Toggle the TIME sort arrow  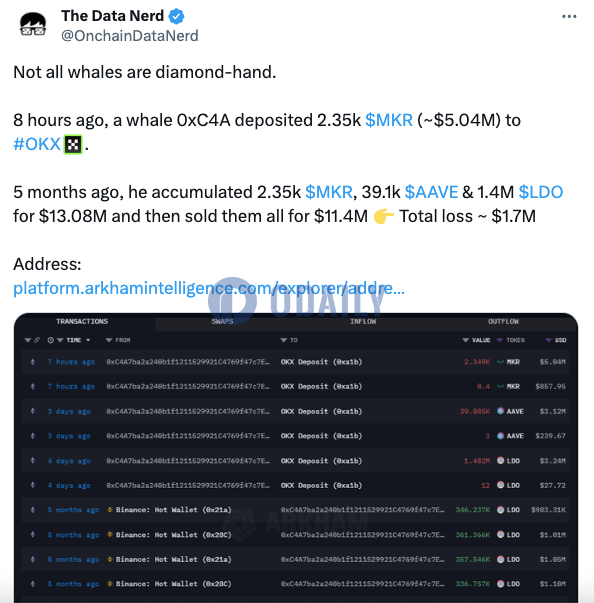pos(88,340)
